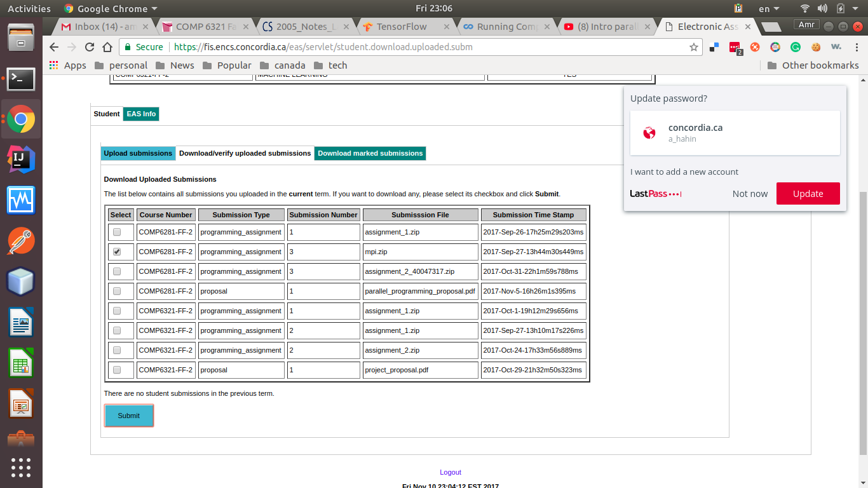Open LibreOffice Calc from the dock
Image resolution: width=868 pixels, height=488 pixels.
21,363
